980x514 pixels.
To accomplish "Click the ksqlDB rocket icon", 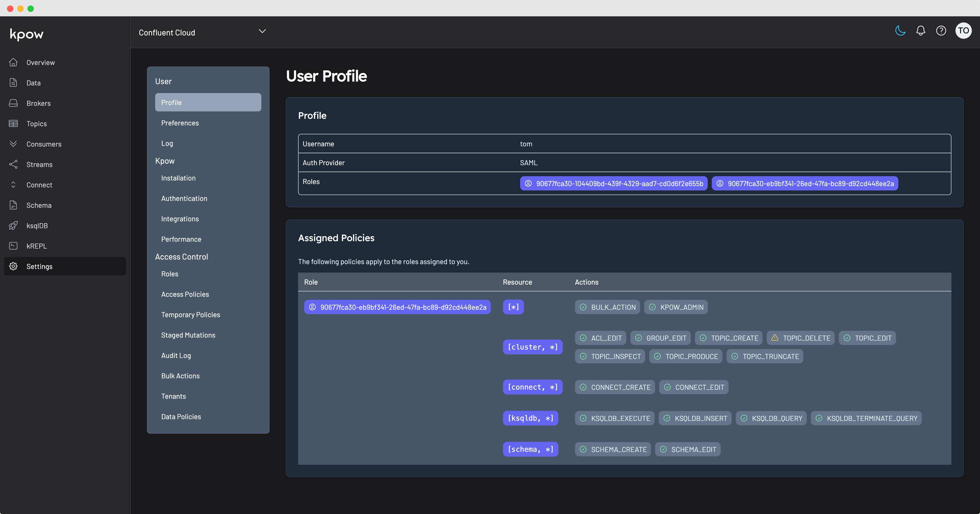I will (x=13, y=225).
